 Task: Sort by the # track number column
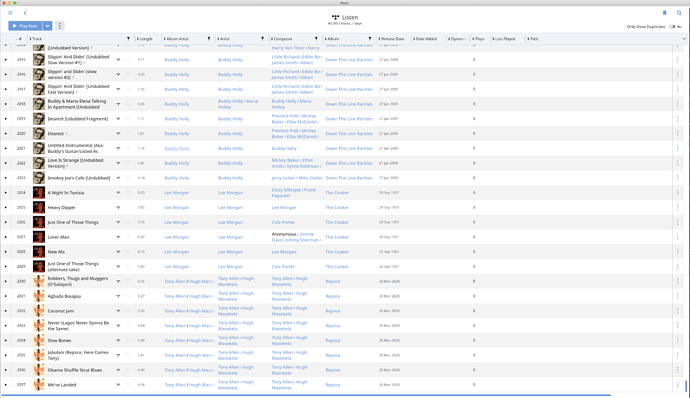tap(19, 39)
